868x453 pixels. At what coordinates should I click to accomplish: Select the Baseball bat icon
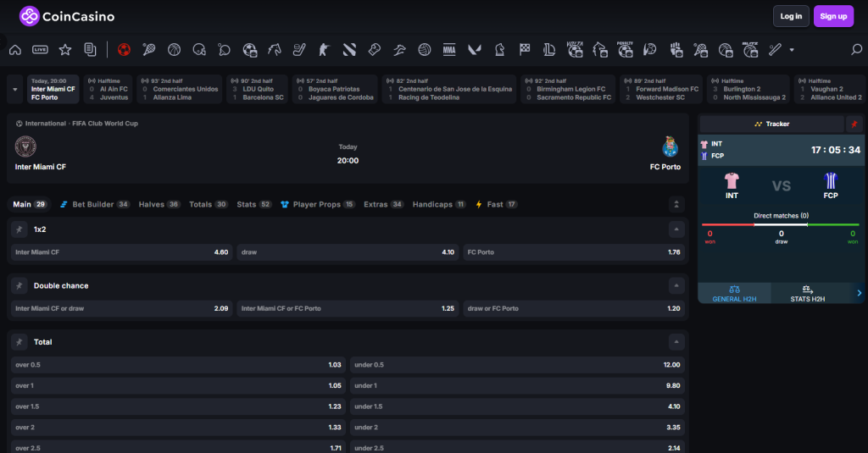tap(775, 50)
